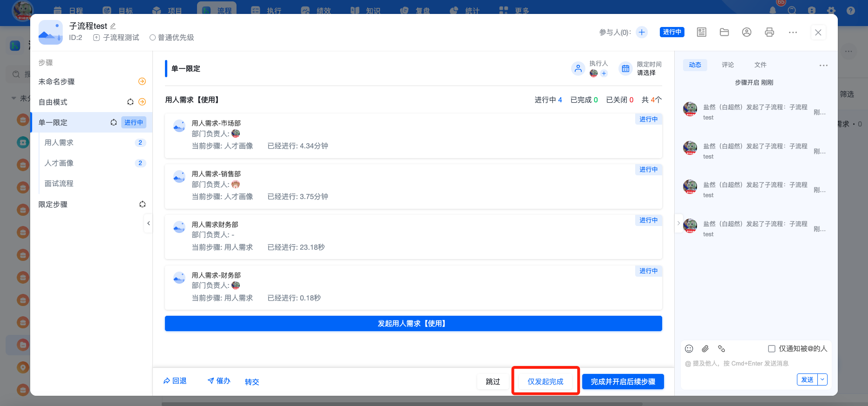Click orange arrow icon beside 自由模式
868x406 pixels.
(142, 102)
